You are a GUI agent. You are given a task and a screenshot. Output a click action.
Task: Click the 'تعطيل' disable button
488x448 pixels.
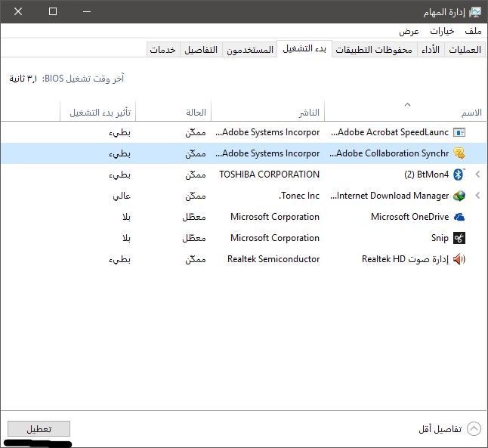[39, 429]
